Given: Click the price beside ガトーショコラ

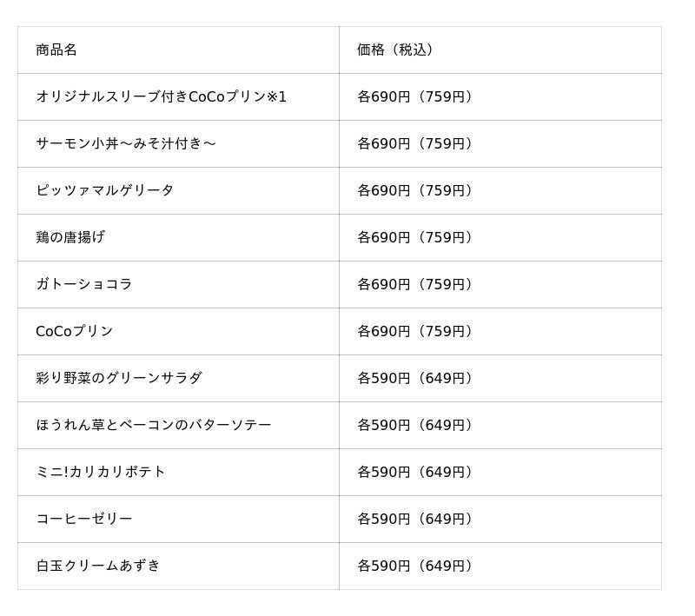Looking at the screenshot, I should click(417, 285).
